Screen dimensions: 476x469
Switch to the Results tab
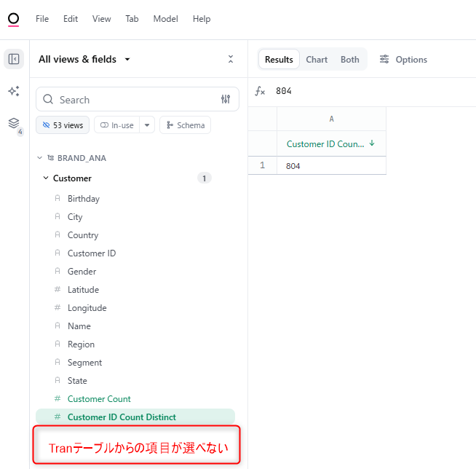tap(279, 59)
